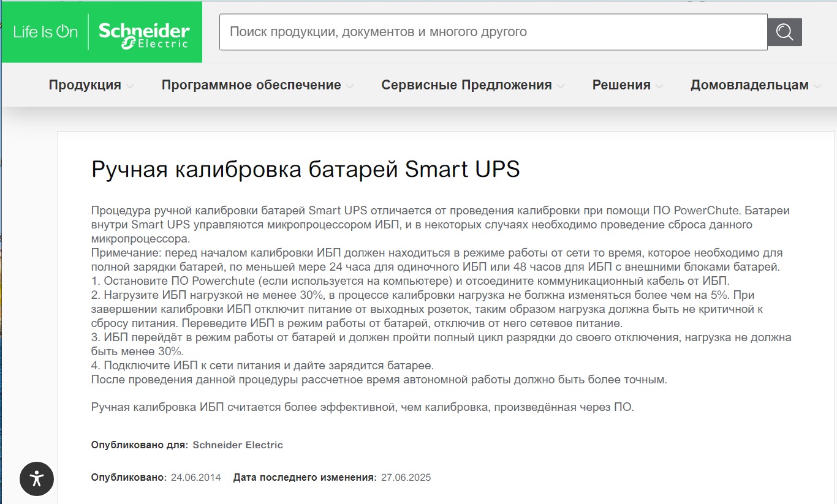Click the Schneider Electric logo
The width and height of the screenshot is (837, 504).
pyautogui.click(x=145, y=36)
